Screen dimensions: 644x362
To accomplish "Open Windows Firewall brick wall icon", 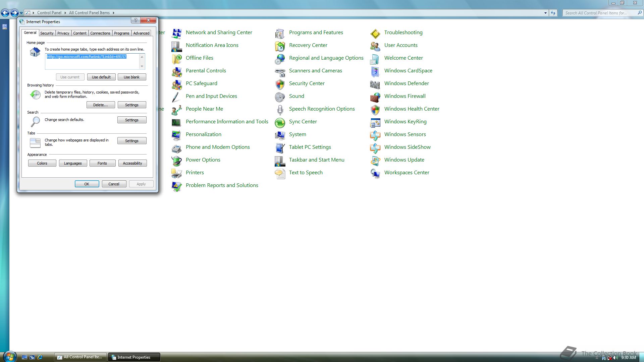I will 375,97.
